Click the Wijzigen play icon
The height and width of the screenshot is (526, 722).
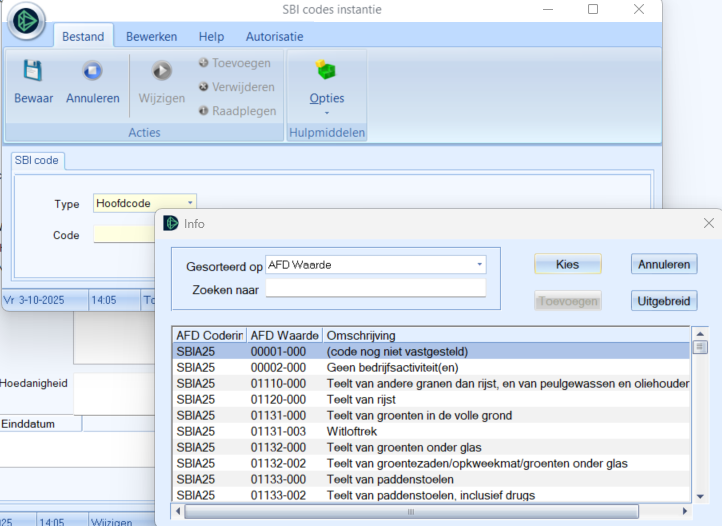coord(161,72)
